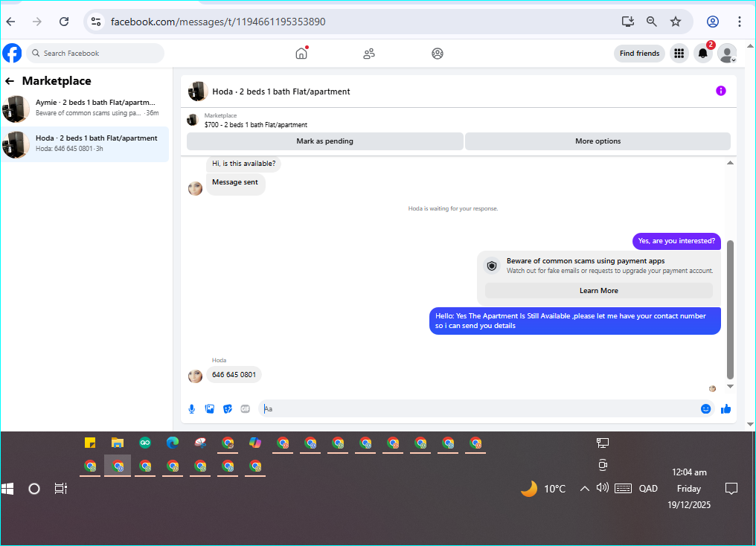Viewport: 756px width, 546px height.
Task: Click the Meet Now camera tray icon
Action: tap(603, 465)
